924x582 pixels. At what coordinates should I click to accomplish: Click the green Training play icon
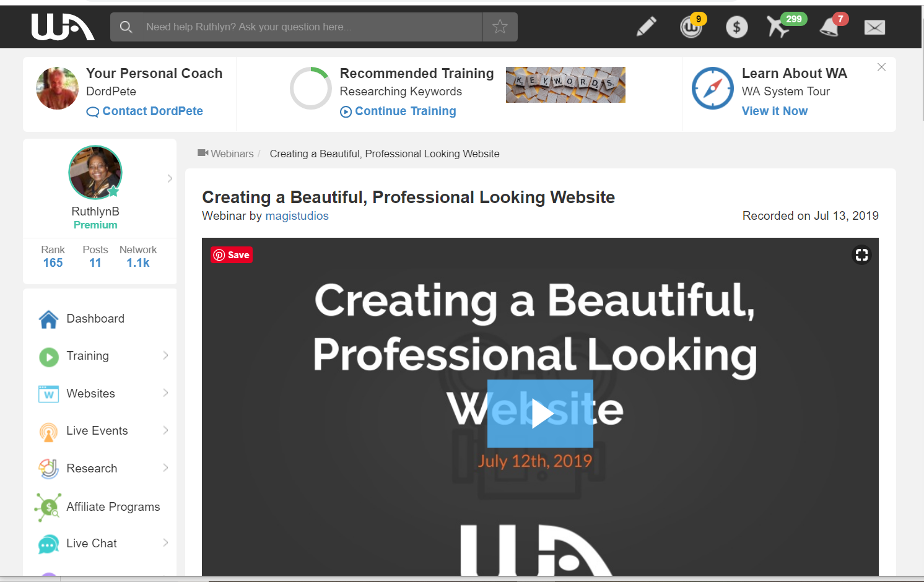(49, 357)
